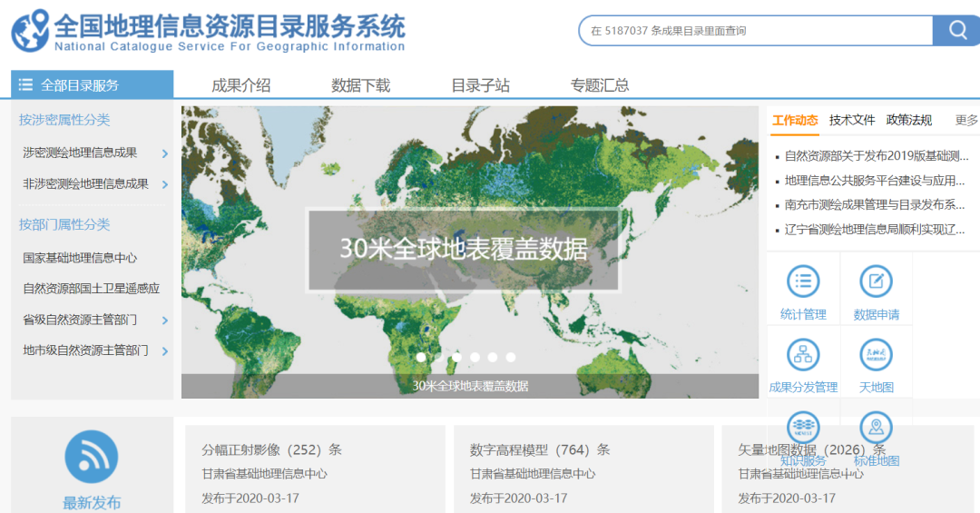This screenshot has width=980, height=513.
Task: Switch to the 工作动态 tab
Action: [x=795, y=120]
